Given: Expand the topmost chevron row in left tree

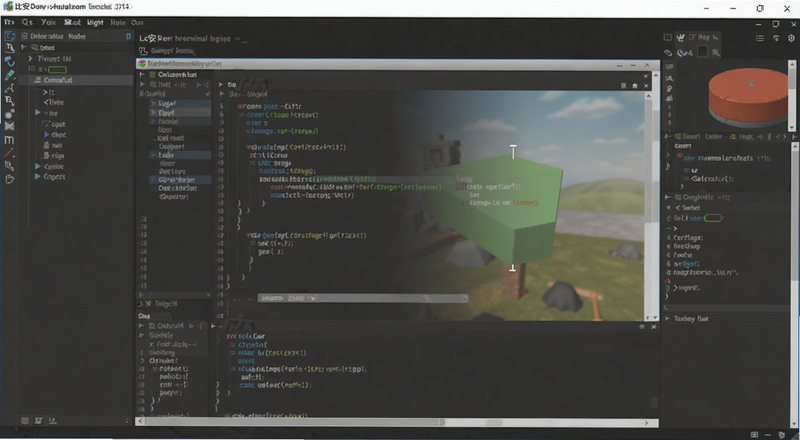Looking at the screenshot, I should point(31,59).
